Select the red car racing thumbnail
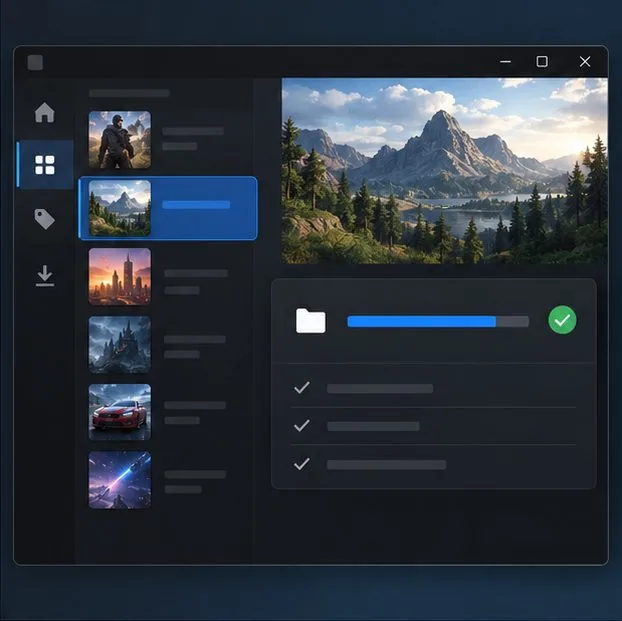The height and width of the screenshot is (621, 622). point(120,412)
